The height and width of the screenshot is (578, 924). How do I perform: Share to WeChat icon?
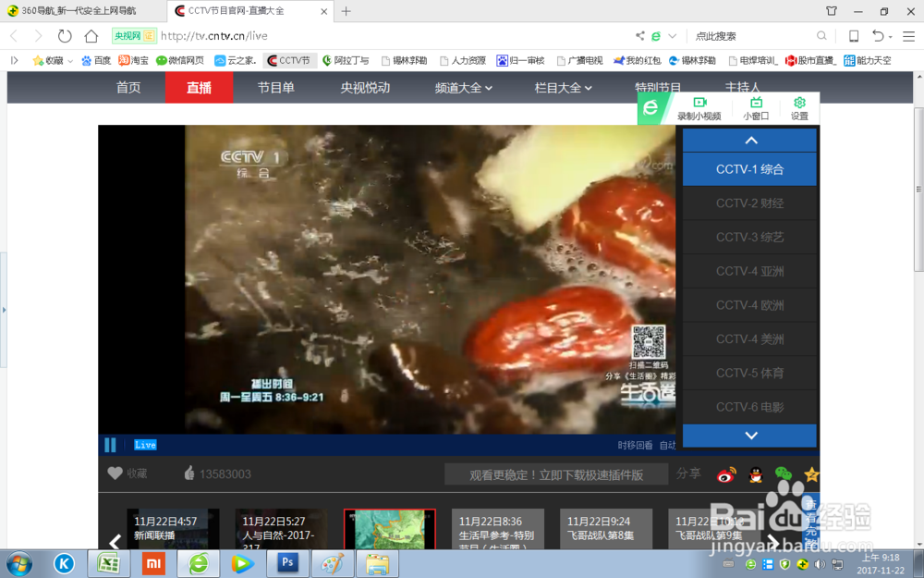tap(784, 473)
